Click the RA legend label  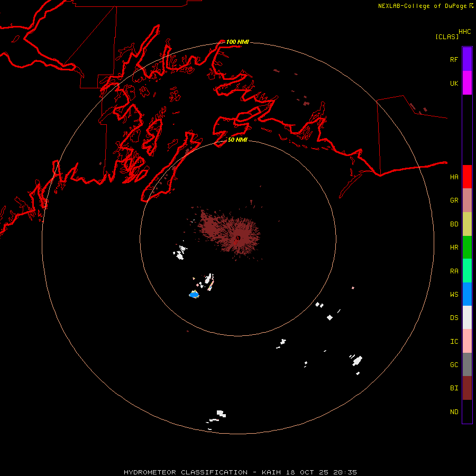[x=454, y=271]
